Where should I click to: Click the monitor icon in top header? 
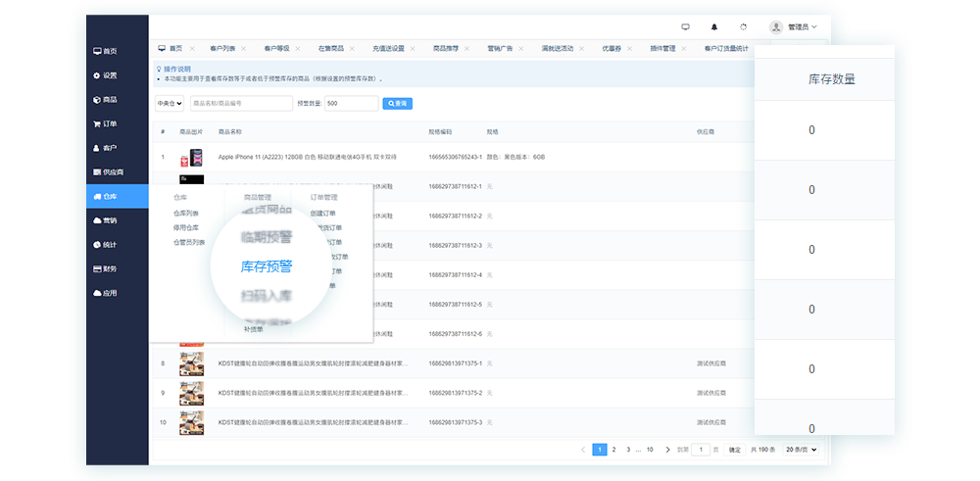pos(685,26)
